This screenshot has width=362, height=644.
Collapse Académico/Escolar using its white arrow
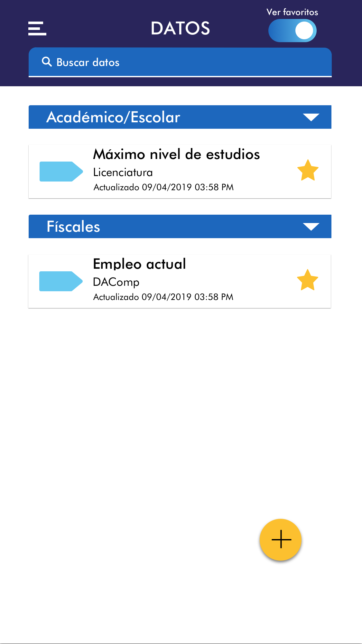pos(311,117)
